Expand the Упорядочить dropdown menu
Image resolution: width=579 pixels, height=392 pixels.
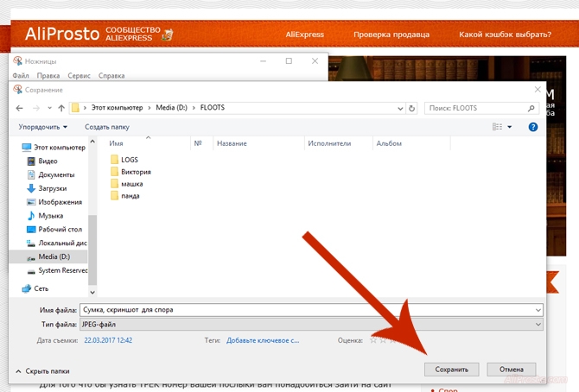[x=43, y=127]
